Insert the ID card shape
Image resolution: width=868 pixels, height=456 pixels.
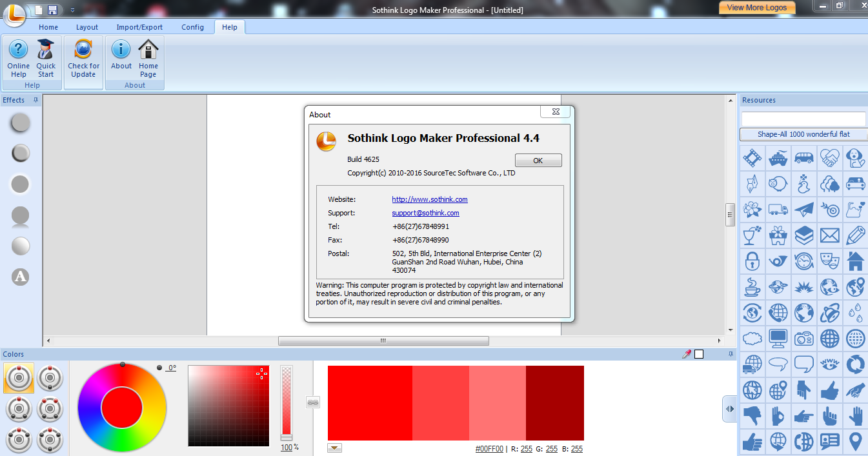tap(830, 442)
